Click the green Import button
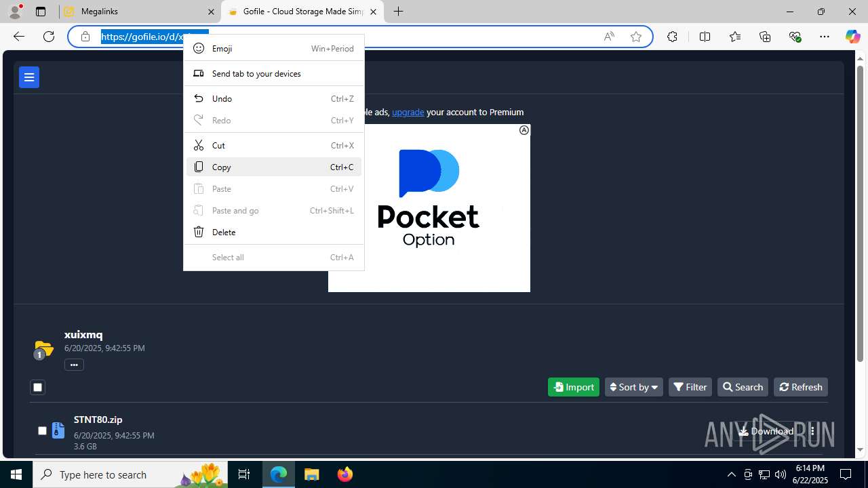This screenshot has height=488, width=868. click(x=574, y=387)
